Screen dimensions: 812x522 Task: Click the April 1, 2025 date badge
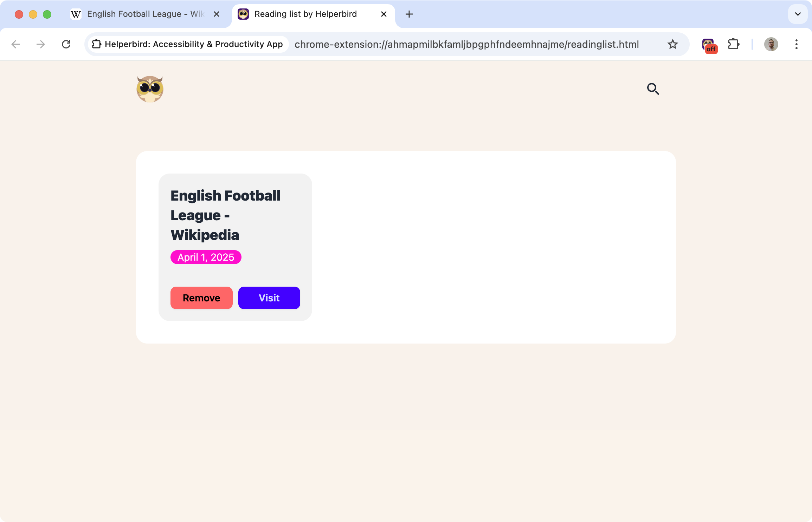(x=206, y=257)
